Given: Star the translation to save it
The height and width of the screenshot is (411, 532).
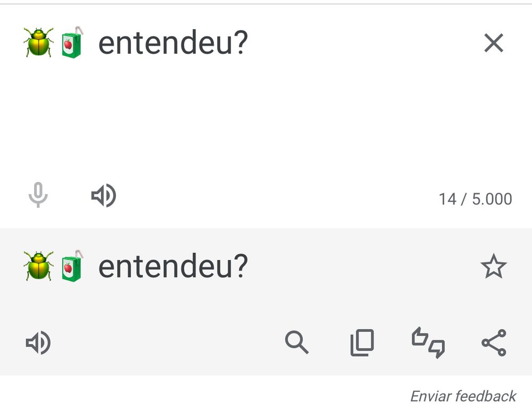Looking at the screenshot, I should pyautogui.click(x=494, y=266).
